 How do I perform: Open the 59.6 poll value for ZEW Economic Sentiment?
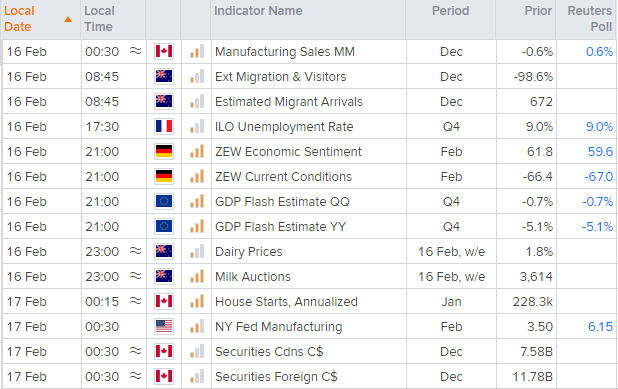(600, 151)
